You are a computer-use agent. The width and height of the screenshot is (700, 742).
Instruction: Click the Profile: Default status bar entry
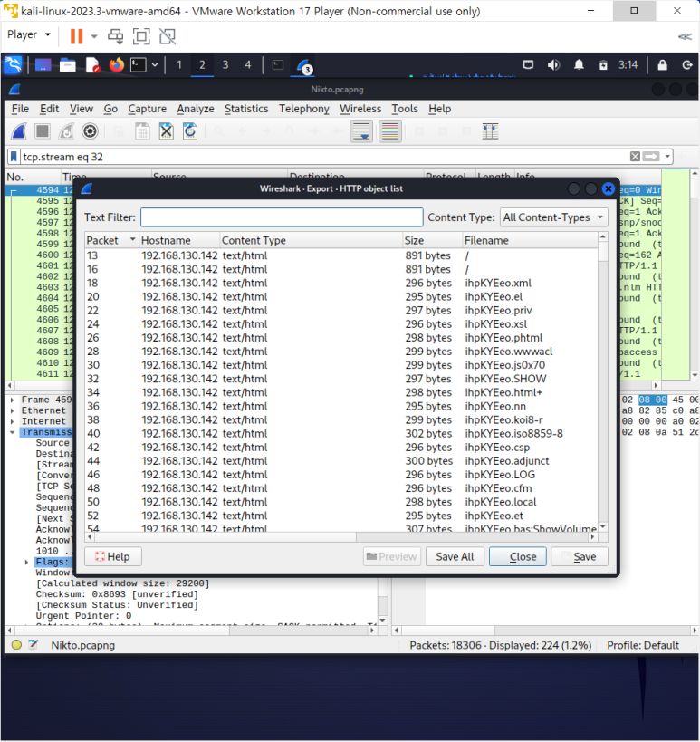643,645
